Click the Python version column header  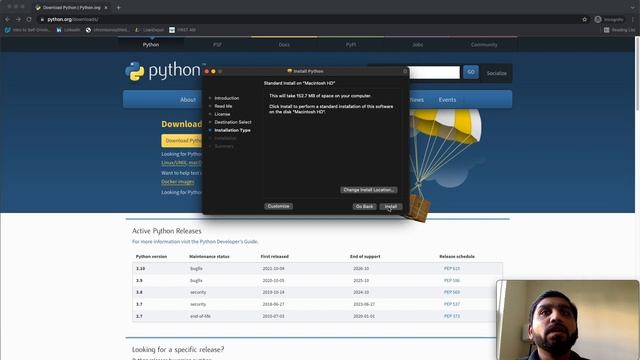click(x=151, y=256)
